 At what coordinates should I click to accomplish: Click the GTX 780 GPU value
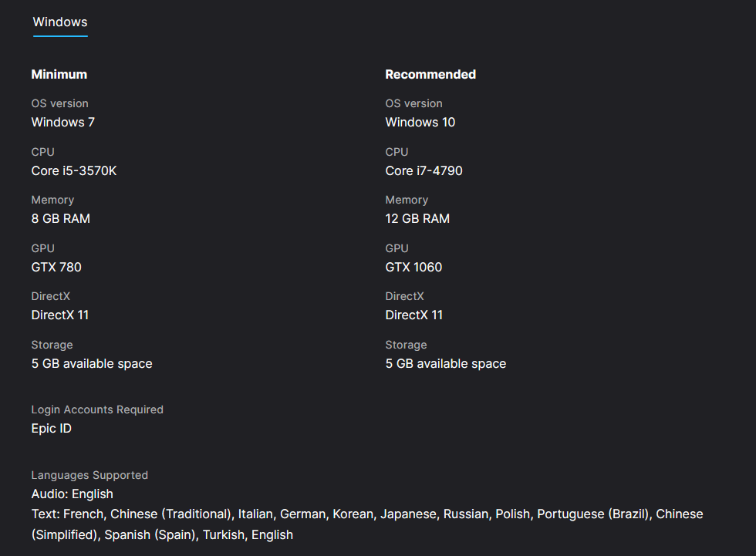coord(56,267)
